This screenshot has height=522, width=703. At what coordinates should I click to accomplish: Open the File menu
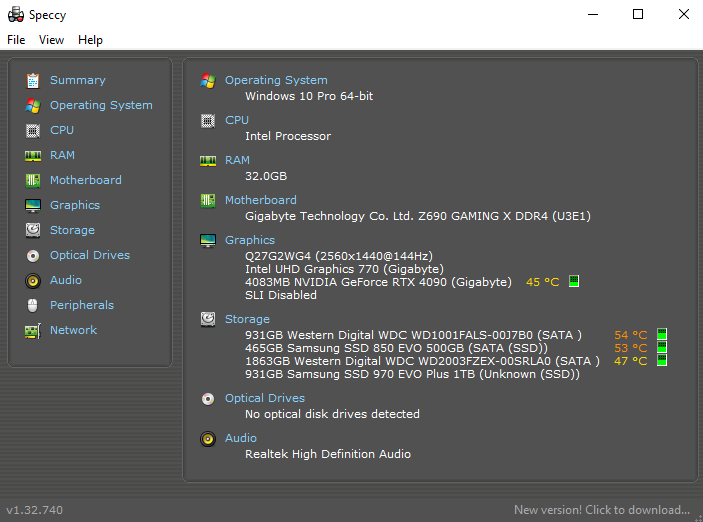16,40
